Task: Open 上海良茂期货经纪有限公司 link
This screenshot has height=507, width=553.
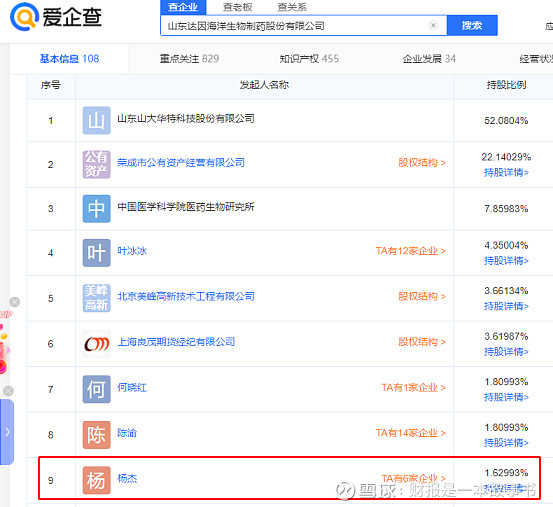Action: pyautogui.click(x=176, y=342)
